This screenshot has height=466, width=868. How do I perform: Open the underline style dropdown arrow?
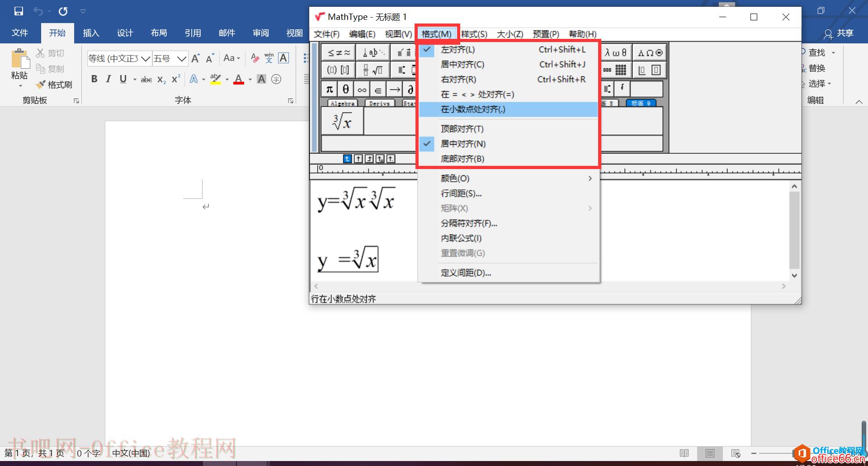[135, 80]
